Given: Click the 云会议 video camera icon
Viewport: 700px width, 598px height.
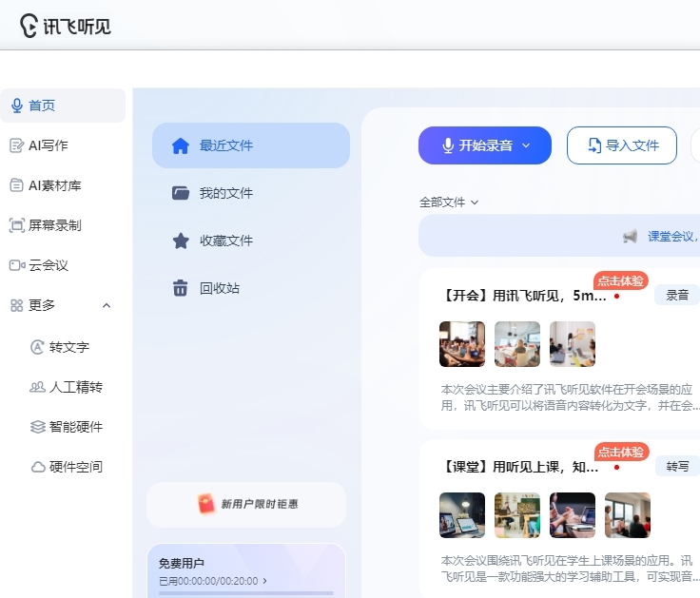Looking at the screenshot, I should [17, 265].
